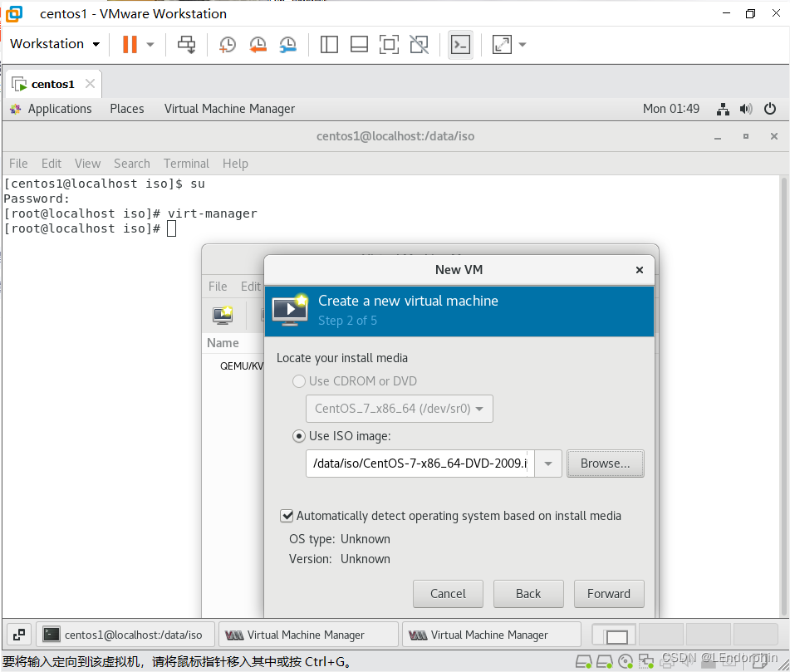Open the GNOME power menu icon
This screenshot has height=672, width=790.
click(x=770, y=109)
